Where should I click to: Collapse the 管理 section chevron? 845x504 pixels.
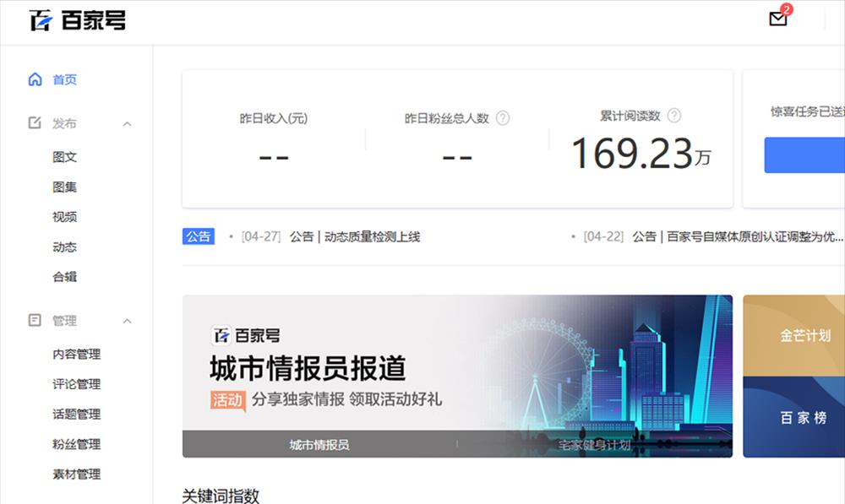click(128, 321)
